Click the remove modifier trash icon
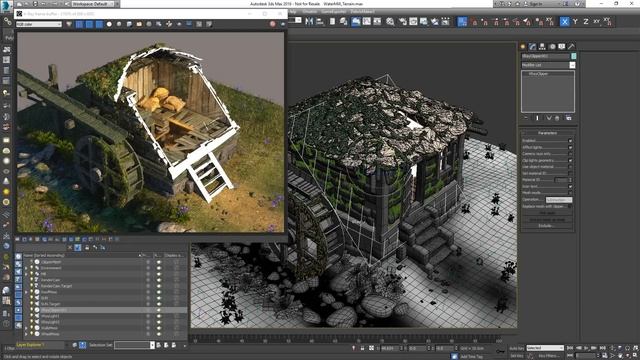 557,118
